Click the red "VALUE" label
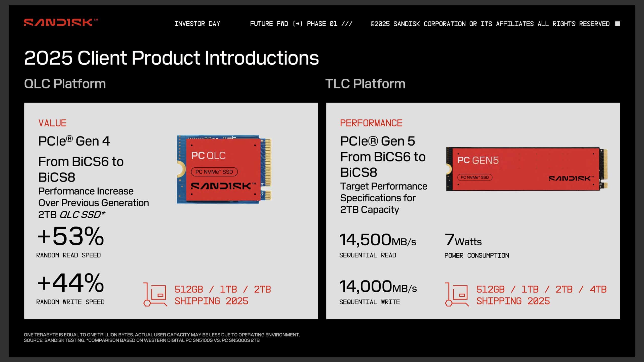This screenshot has height=362, width=644. (x=52, y=123)
